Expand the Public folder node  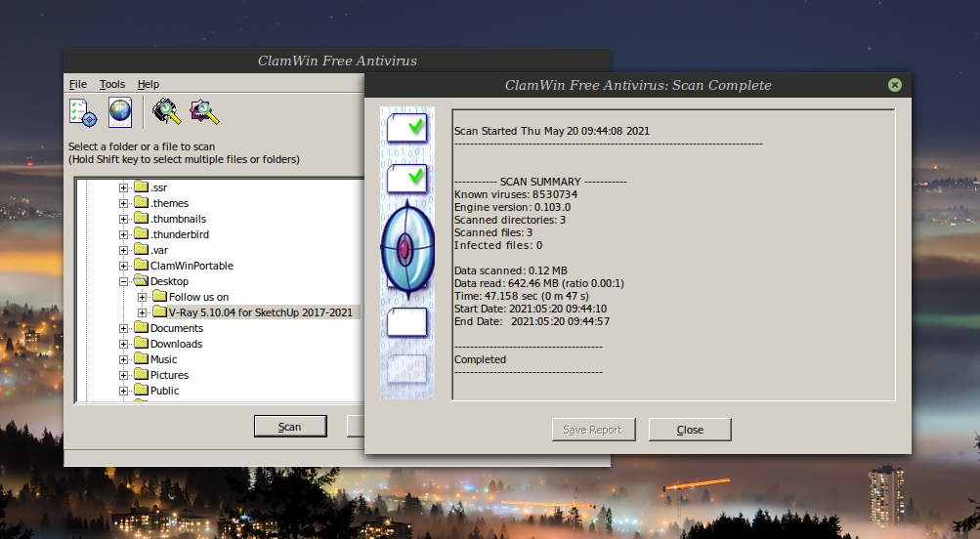[x=124, y=391]
